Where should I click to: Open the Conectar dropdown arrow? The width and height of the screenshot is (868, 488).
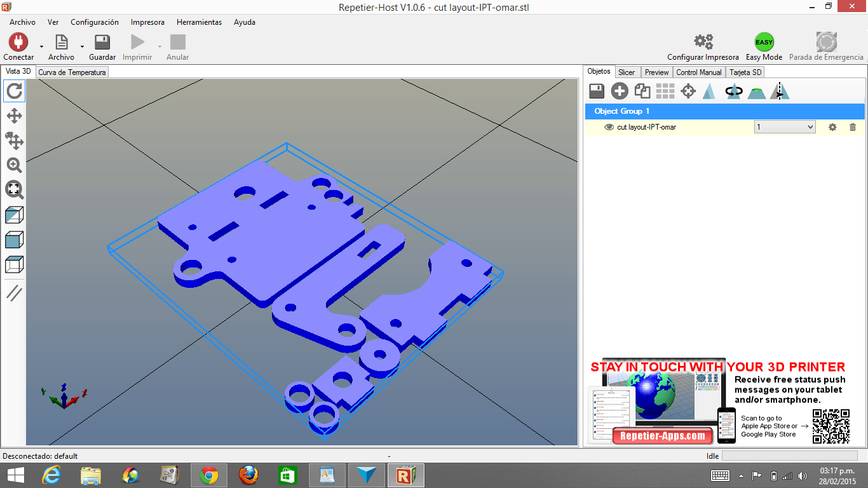point(41,46)
